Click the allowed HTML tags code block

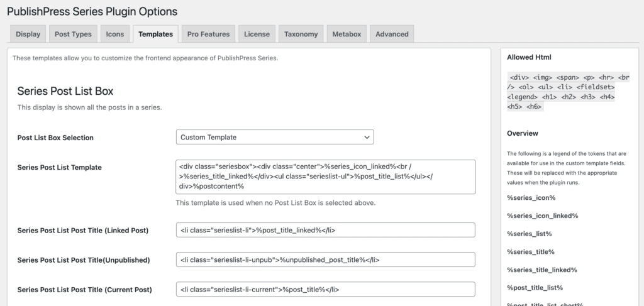[x=568, y=92]
